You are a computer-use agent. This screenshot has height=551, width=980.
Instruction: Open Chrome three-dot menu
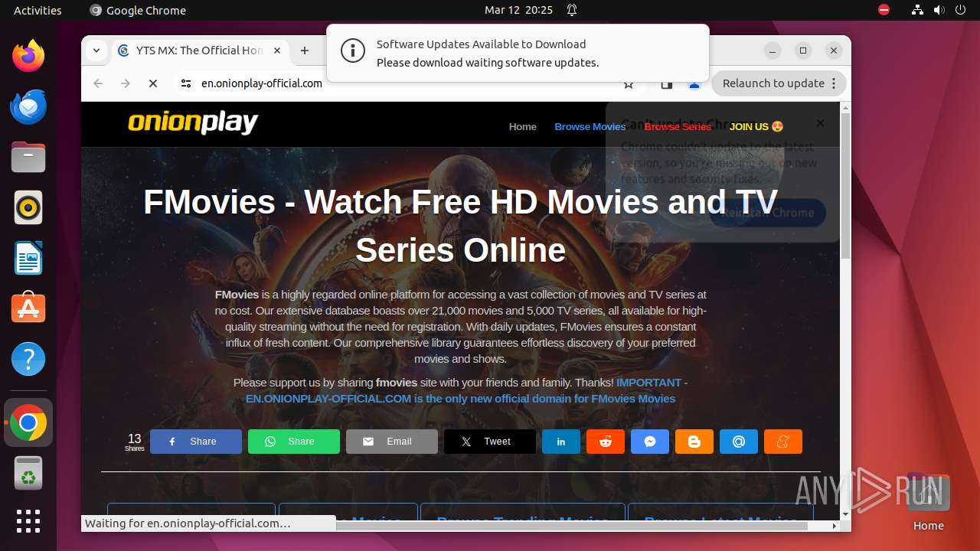pyautogui.click(x=834, y=83)
